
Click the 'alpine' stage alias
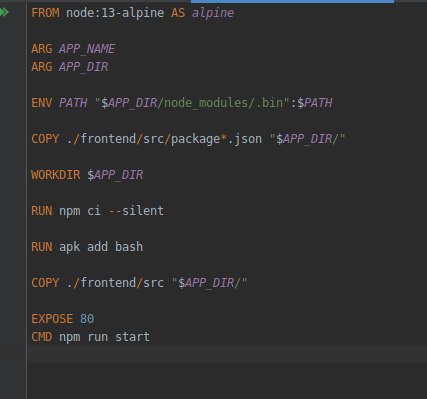(213, 13)
